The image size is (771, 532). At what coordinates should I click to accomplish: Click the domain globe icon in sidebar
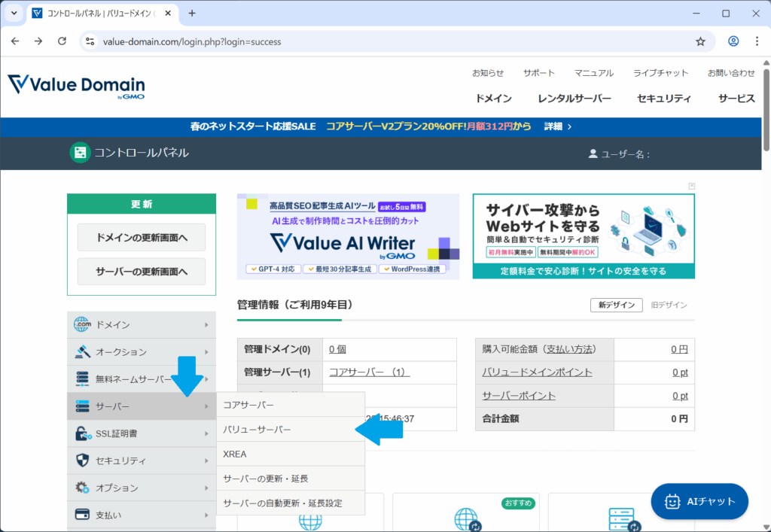coord(82,325)
